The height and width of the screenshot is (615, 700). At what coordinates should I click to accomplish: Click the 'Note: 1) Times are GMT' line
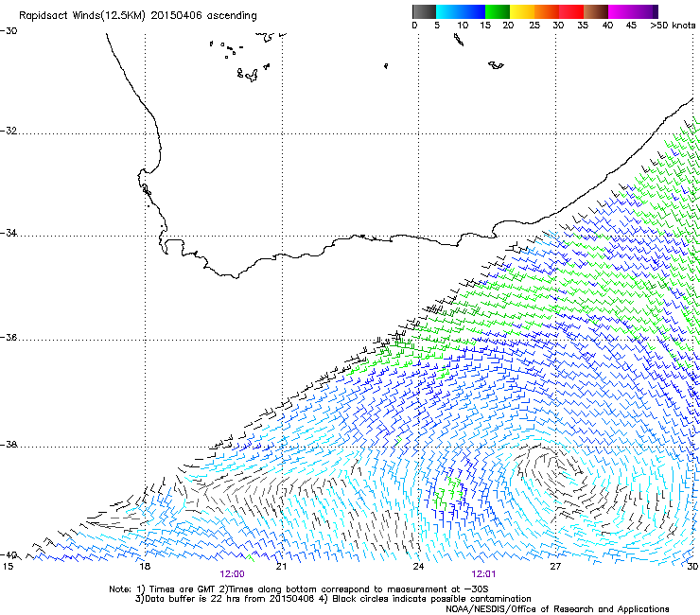click(x=298, y=589)
